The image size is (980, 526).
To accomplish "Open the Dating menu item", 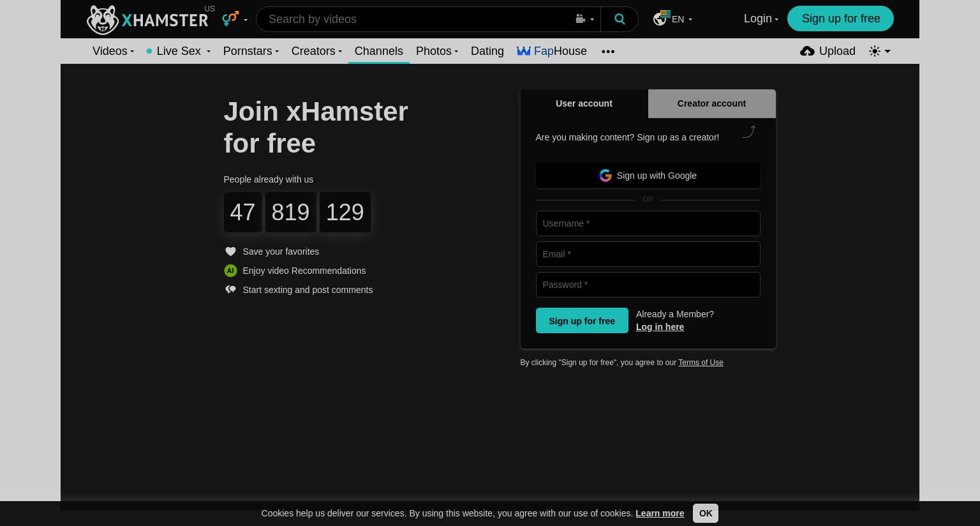I will (x=487, y=51).
